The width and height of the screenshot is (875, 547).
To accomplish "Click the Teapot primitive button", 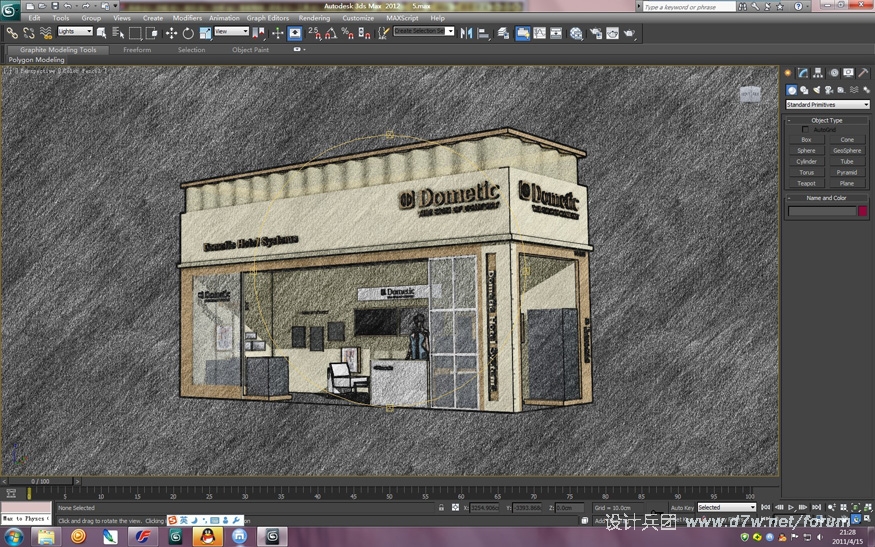I will (x=806, y=183).
